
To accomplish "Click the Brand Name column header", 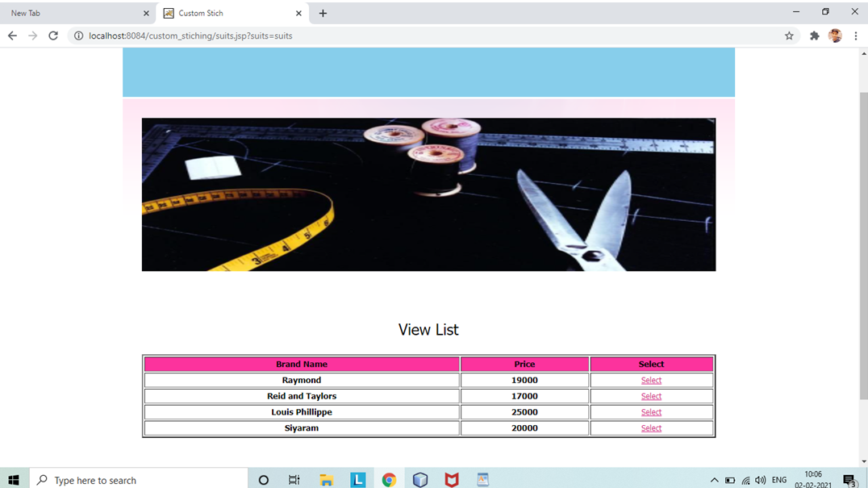I will [x=302, y=364].
